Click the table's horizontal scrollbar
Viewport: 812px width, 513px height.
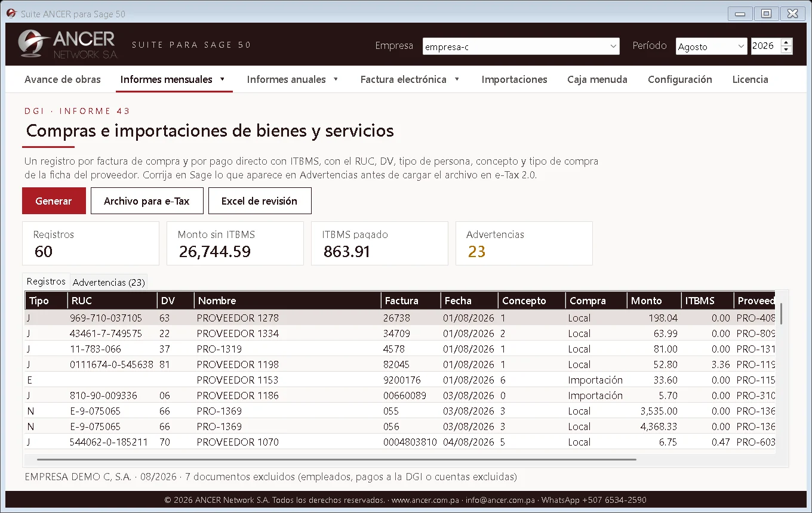337,459
